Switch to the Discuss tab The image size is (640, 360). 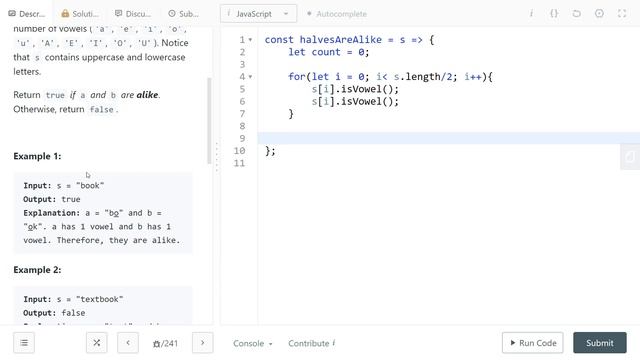tap(133, 14)
